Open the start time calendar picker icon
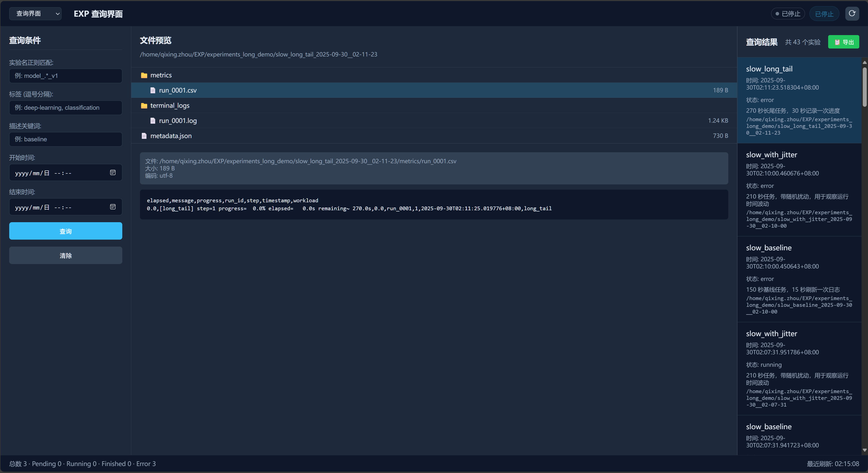Screen dimensions: 868x473 (113, 173)
